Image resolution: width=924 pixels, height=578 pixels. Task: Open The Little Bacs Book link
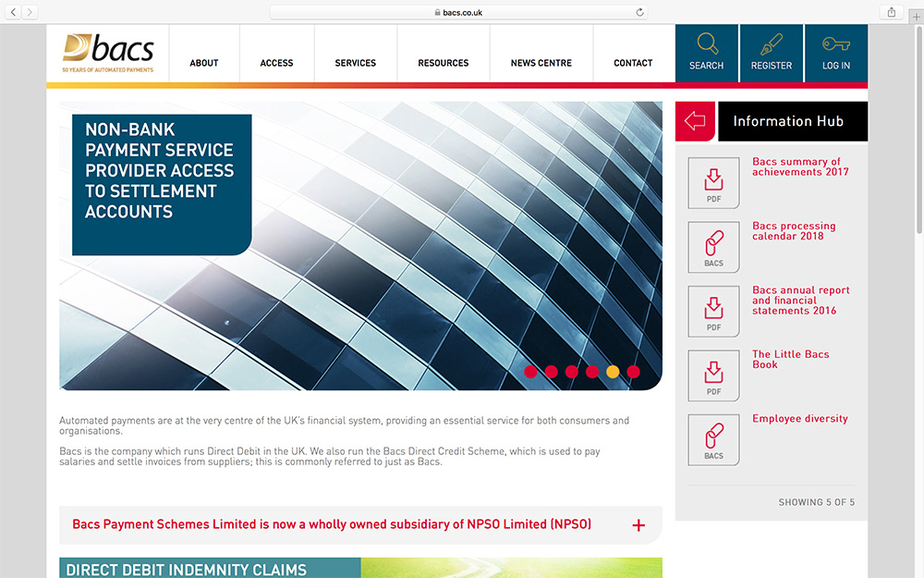pyautogui.click(x=790, y=359)
